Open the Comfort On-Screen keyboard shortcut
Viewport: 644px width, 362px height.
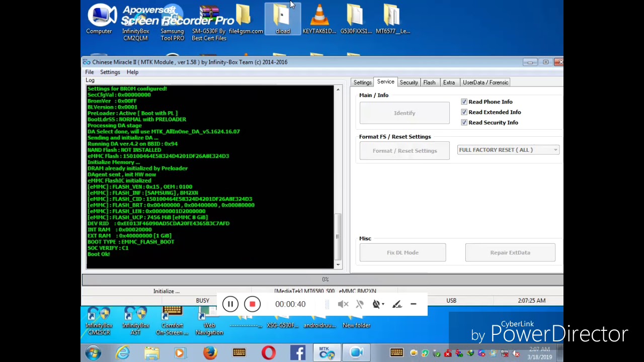172,322
